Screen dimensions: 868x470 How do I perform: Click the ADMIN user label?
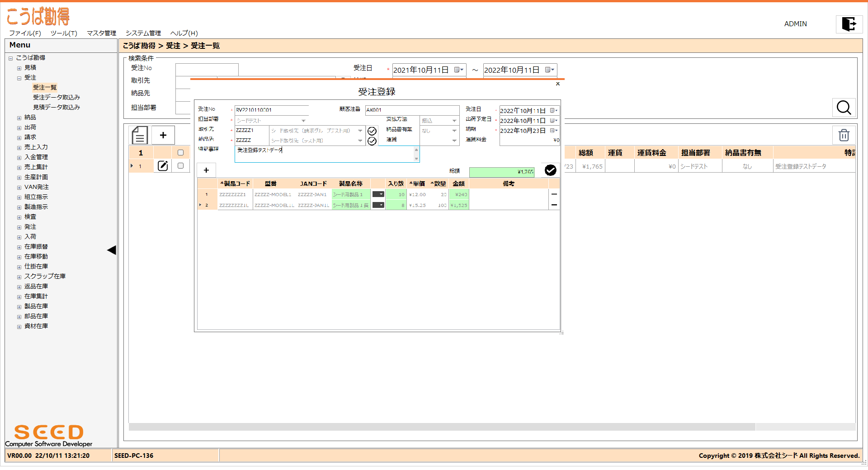point(795,24)
